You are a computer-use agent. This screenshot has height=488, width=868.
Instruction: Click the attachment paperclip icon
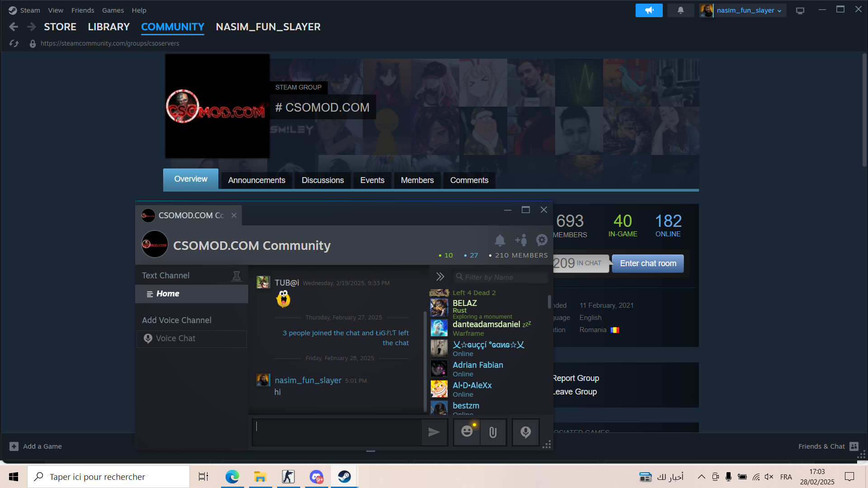[493, 432]
